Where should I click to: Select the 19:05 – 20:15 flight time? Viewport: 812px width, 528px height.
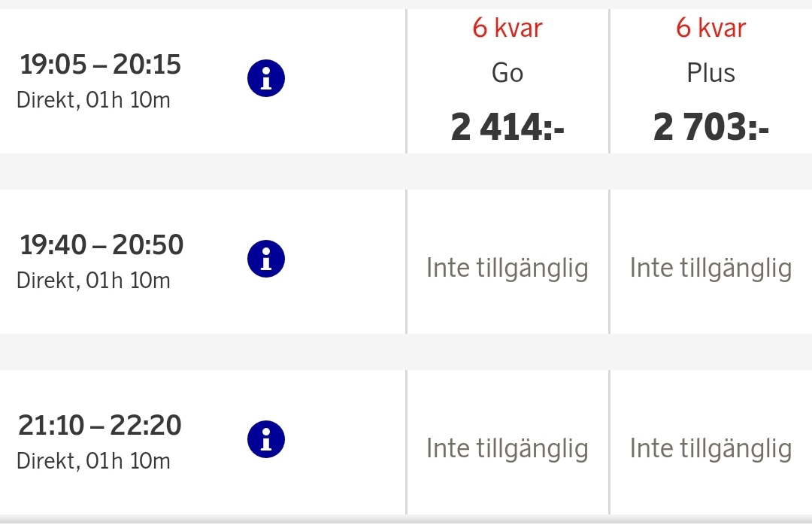(x=100, y=65)
